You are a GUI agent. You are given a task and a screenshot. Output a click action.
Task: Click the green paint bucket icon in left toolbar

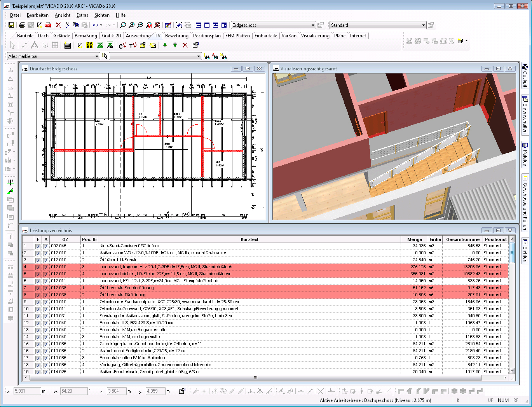pyautogui.click(x=10, y=191)
